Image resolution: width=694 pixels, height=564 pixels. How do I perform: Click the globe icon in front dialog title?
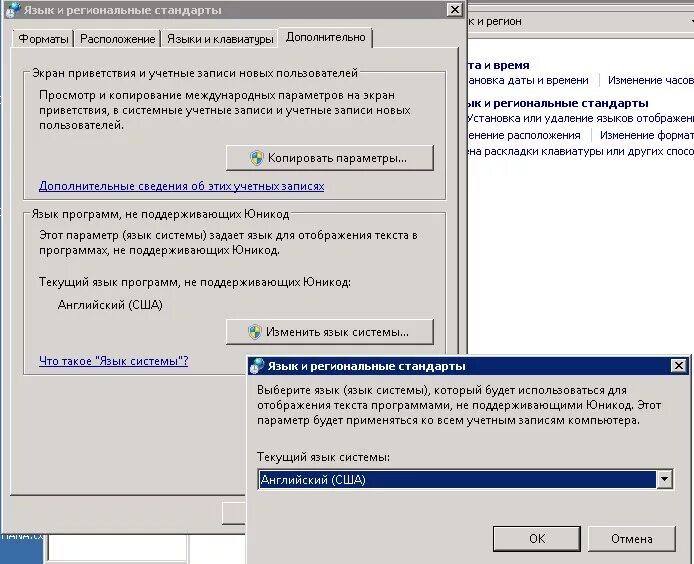click(257, 366)
